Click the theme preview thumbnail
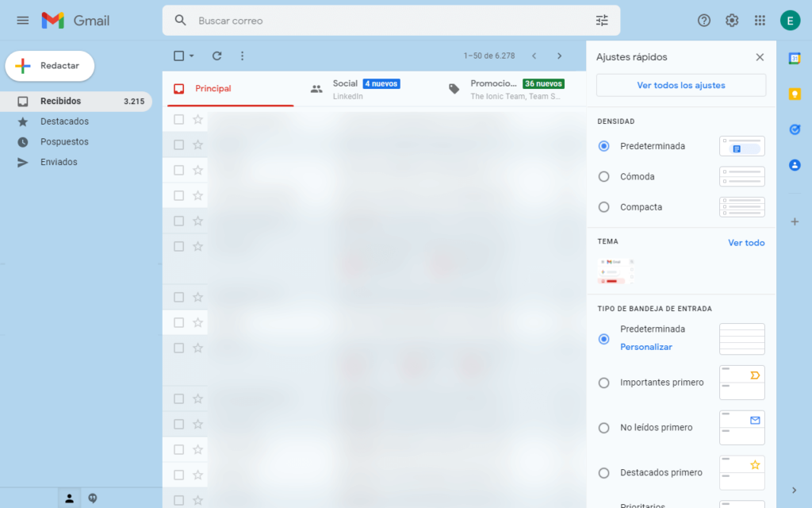This screenshot has width=812, height=508. 616,271
